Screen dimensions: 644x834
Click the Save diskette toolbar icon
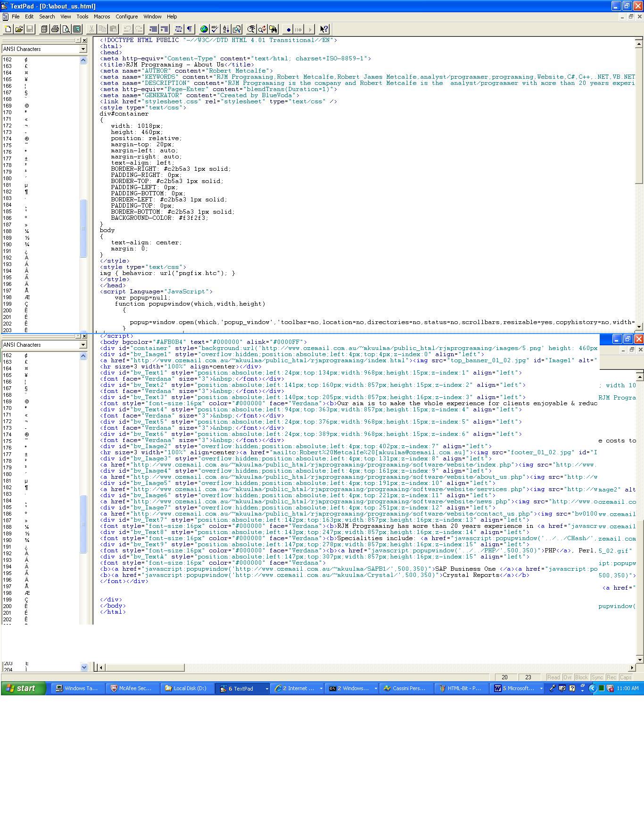pos(30,29)
